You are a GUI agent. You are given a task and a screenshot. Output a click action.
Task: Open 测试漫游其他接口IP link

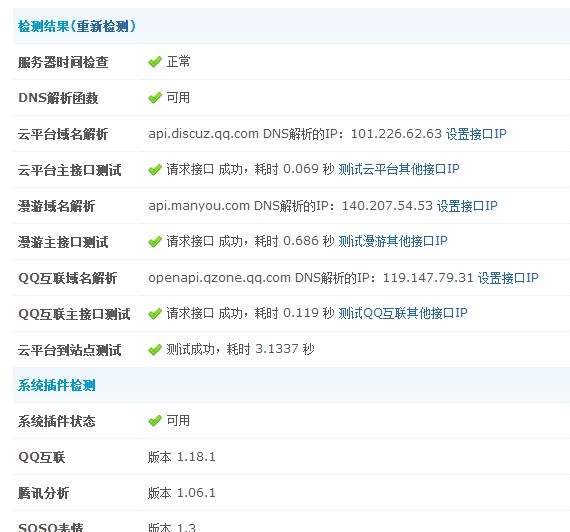(x=393, y=241)
